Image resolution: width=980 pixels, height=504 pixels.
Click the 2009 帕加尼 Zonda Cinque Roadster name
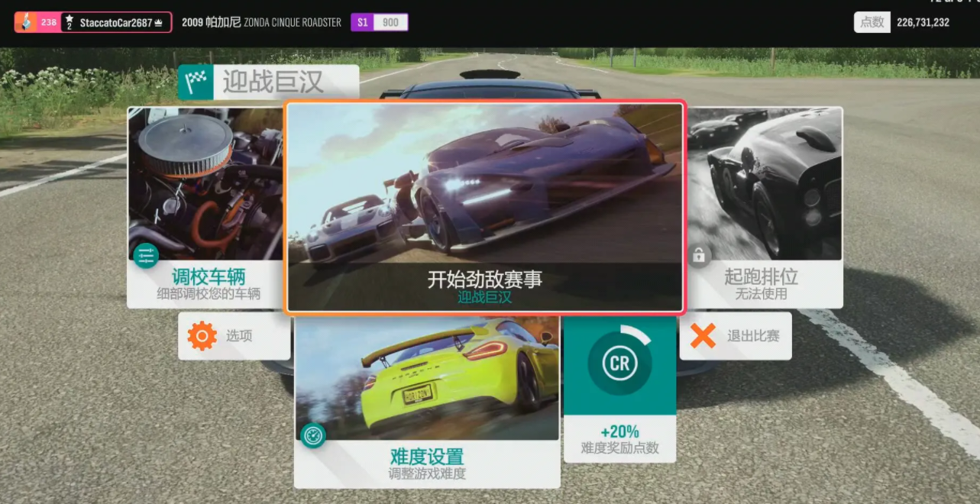pos(261,22)
